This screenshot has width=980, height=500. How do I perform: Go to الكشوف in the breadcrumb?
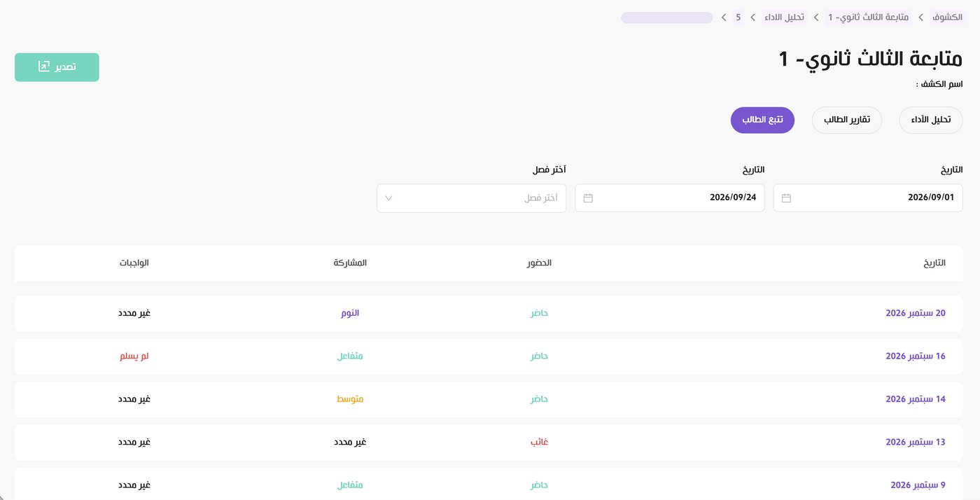(947, 18)
